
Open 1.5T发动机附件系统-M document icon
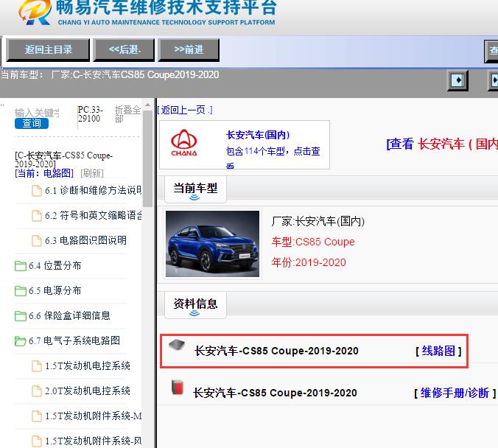[x=37, y=416]
